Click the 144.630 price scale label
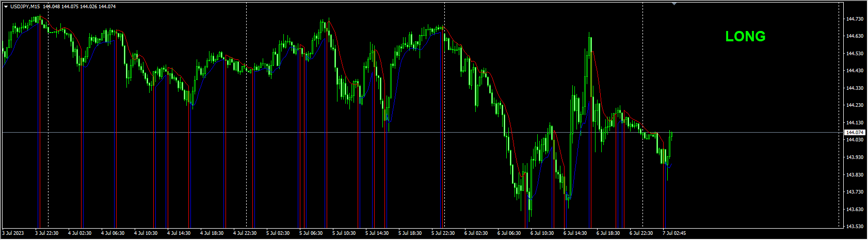868x240 pixels. pos(855,36)
